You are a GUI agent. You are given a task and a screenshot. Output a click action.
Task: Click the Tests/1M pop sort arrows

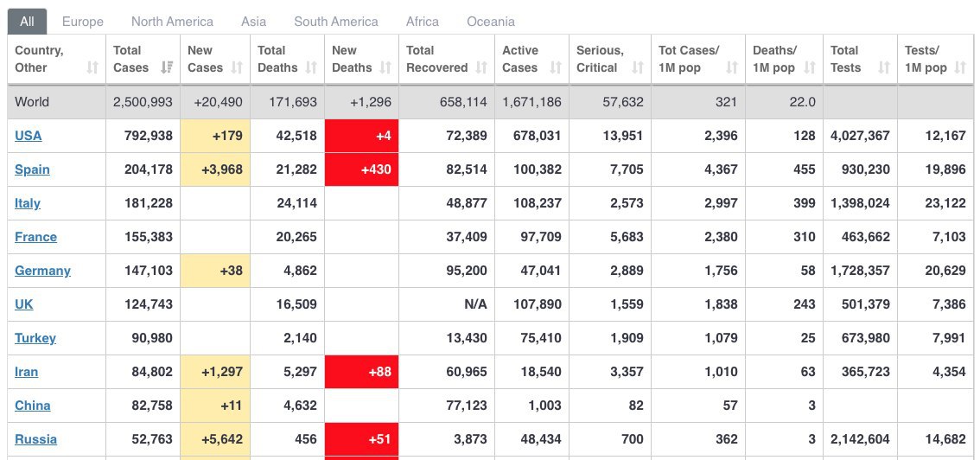(960, 67)
